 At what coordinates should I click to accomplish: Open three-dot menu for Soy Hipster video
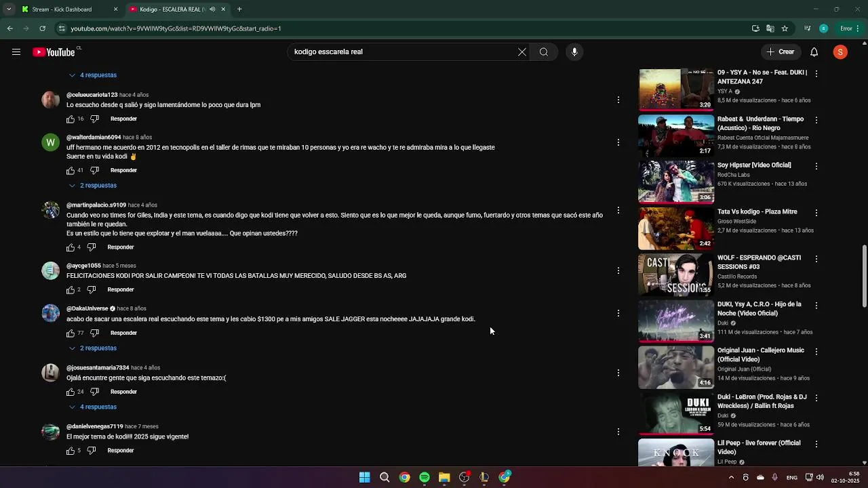tap(816, 166)
